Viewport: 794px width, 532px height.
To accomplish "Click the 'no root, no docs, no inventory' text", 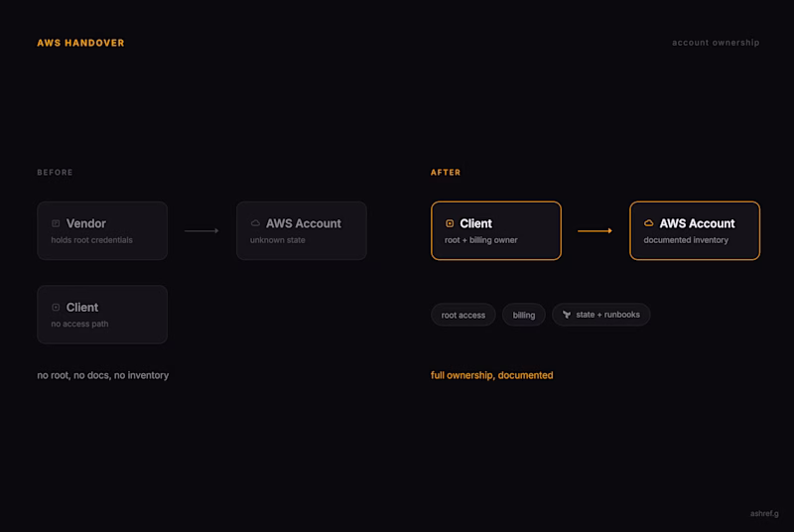I will tap(103, 375).
